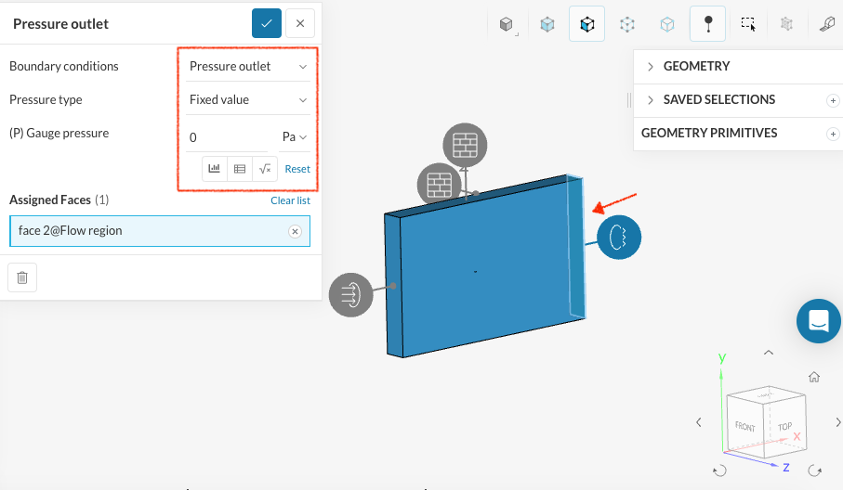The image size is (843, 490).
Task: Activate the box selection tool
Action: 748,24
